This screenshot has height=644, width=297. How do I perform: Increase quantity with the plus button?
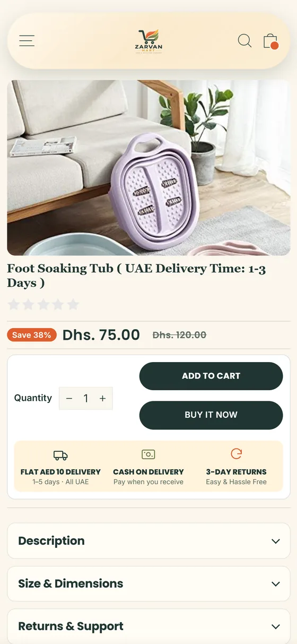[x=102, y=399]
